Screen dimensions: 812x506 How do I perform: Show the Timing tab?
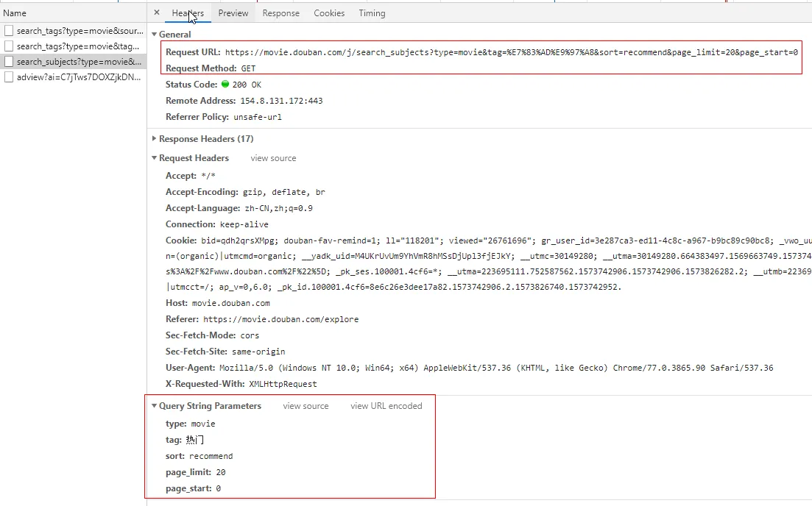click(372, 13)
